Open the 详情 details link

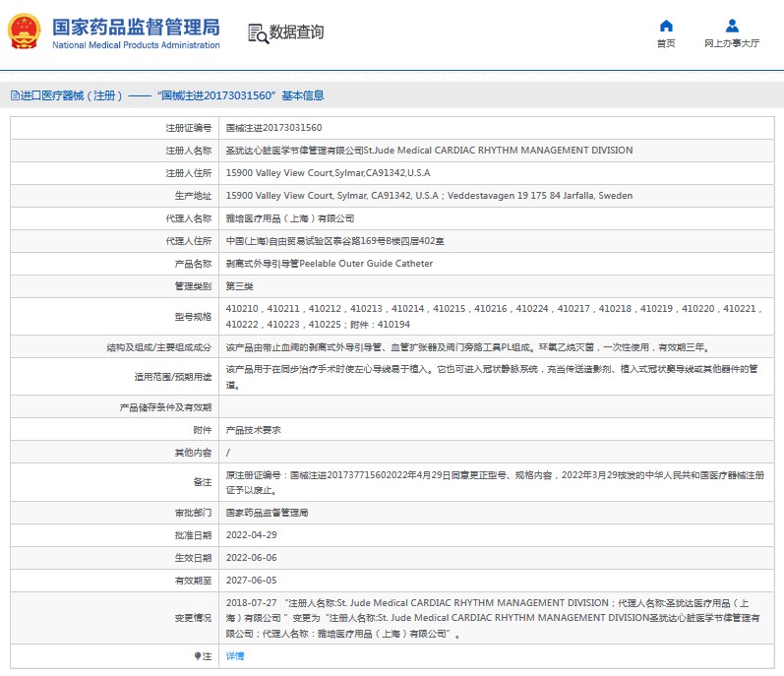pyautogui.click(x=235, y=656)
